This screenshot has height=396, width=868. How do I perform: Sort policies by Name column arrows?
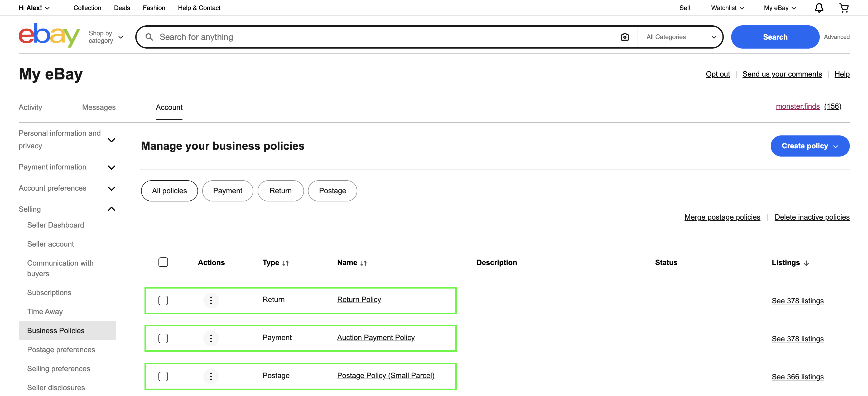tap(364, 263)
